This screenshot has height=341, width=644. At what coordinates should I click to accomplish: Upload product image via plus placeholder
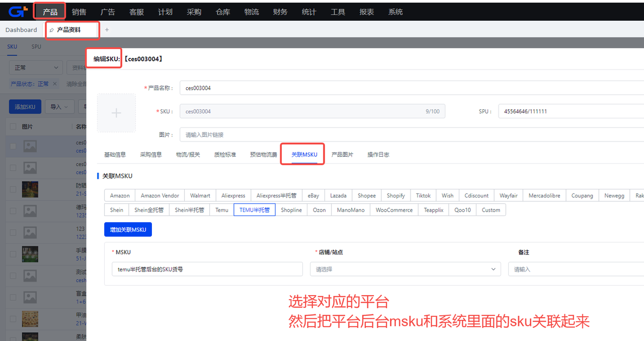[116, 113]
